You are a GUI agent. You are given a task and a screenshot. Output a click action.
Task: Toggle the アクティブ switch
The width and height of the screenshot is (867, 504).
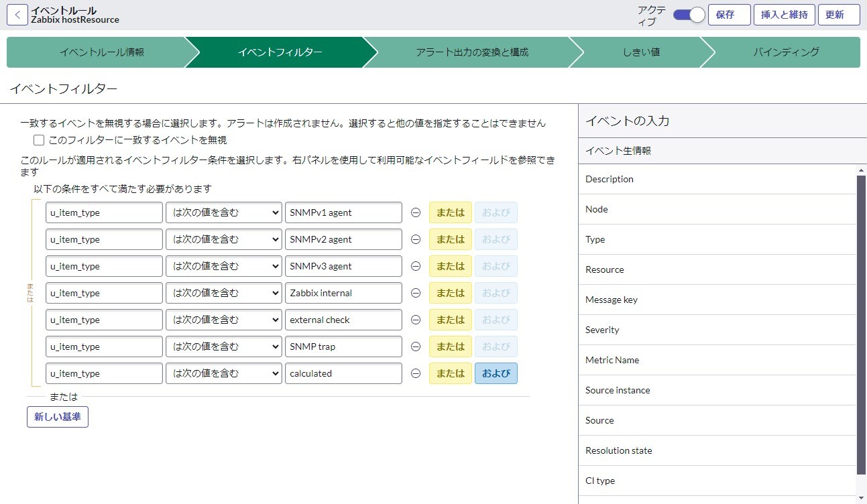tap(689, 15)
